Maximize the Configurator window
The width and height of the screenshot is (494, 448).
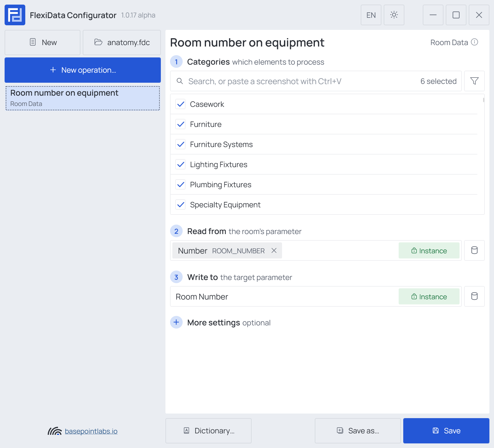click(456, 15)
